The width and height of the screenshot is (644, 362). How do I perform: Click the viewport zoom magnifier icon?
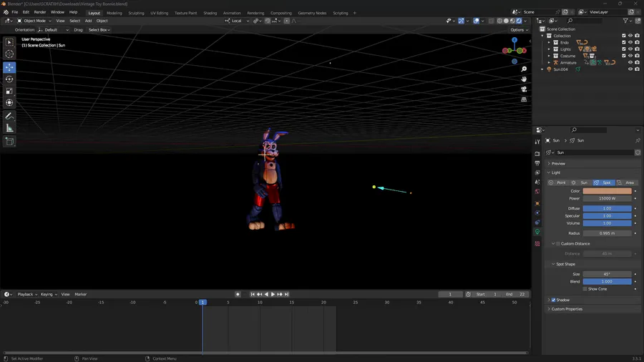point(524,69)
